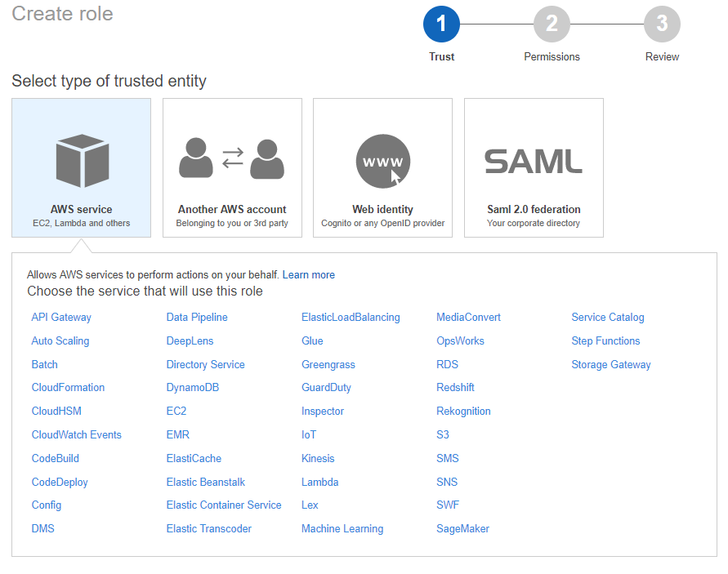Open the Learn more link
The width and height of the screenshot is (728, 574).
click(308, 275)
